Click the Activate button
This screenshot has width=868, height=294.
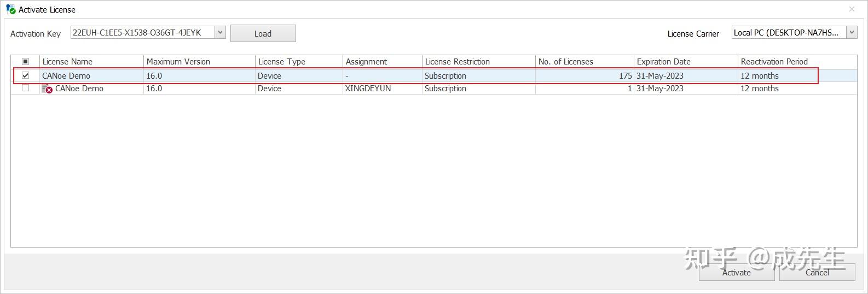pos(736,272)
